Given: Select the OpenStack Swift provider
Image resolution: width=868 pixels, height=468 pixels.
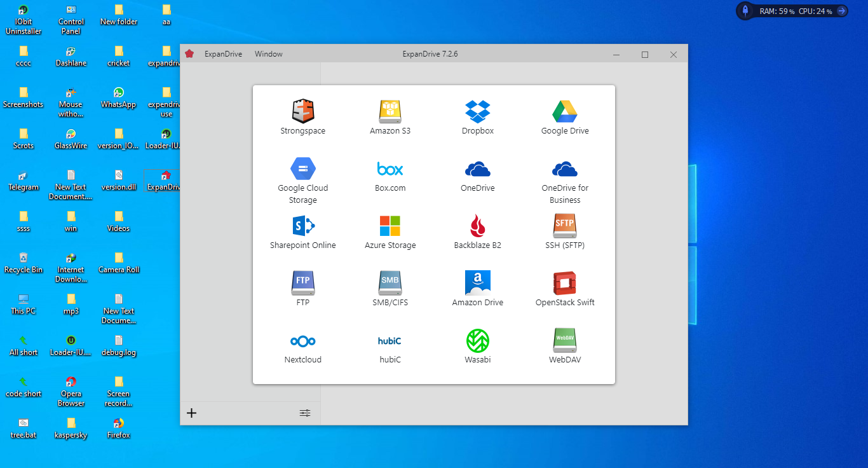Looking at the screenshot, I should [x=565, y=289].
